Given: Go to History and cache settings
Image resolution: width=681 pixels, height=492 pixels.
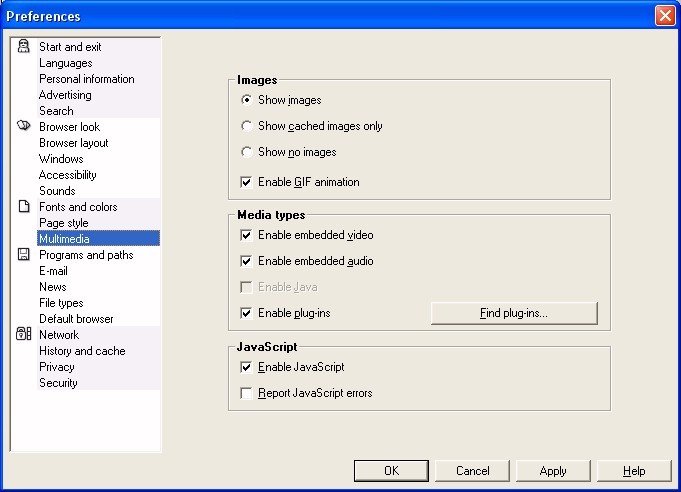Looking at the screenshot, I should [83, 351].
